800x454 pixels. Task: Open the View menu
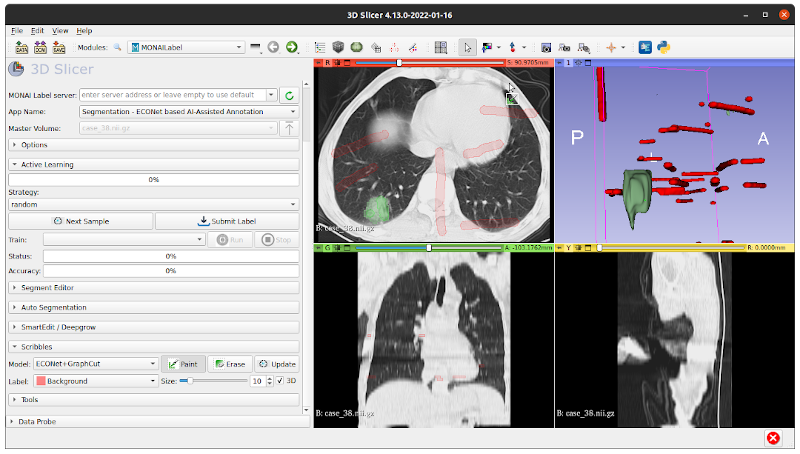pos(60,31)
